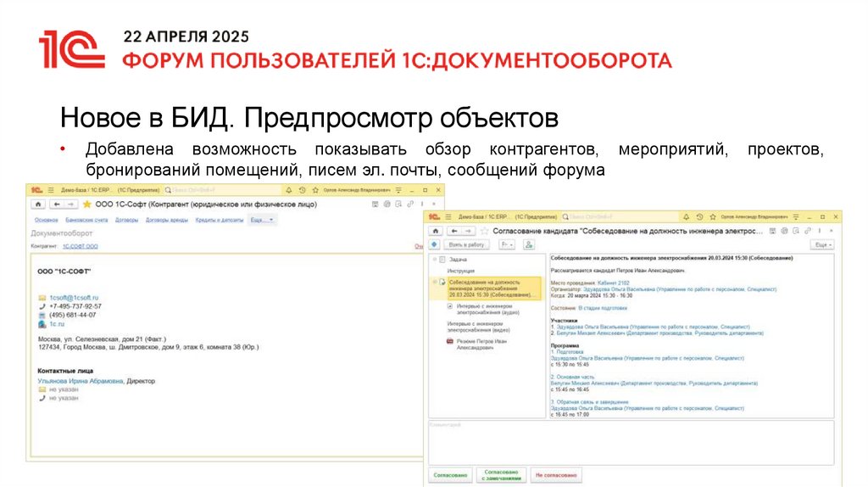Open Резюме Петров Иван Александрович
This screenshot has height=487, width=868.
tap(481, 344)
